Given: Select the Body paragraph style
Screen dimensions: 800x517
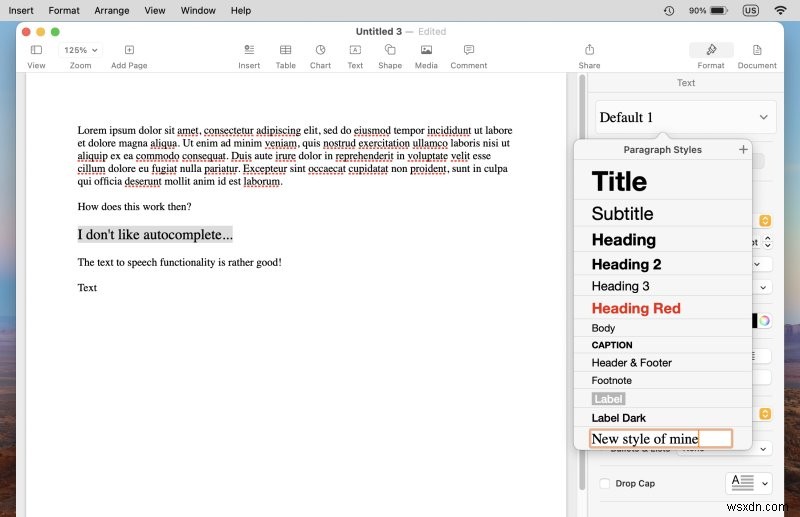Looking at the screenshot, I should [663, 328].
